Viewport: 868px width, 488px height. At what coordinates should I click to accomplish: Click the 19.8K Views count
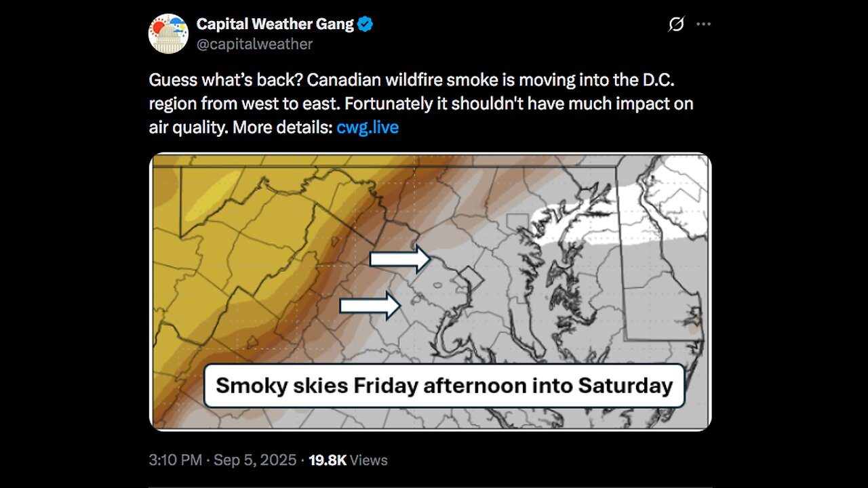348,460
